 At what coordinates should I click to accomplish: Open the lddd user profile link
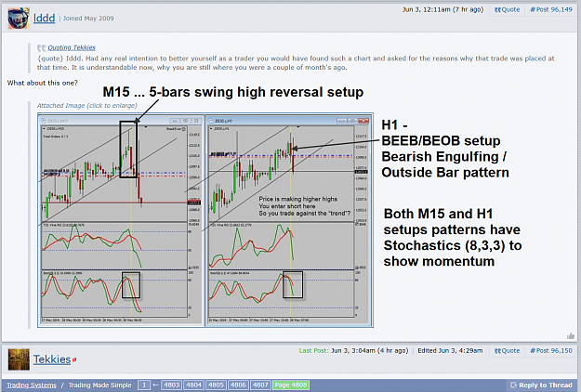[x=44, y=18]
